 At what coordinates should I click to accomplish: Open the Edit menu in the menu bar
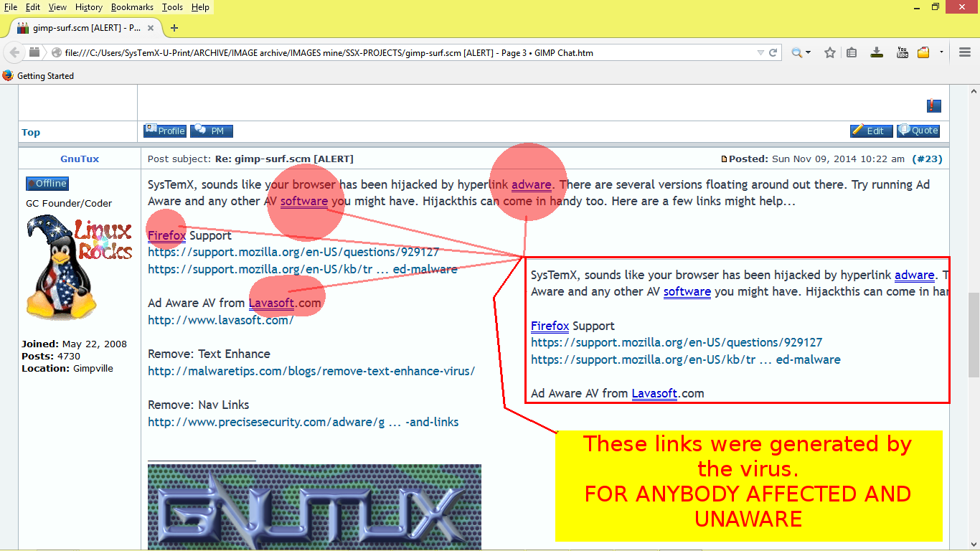33,7
